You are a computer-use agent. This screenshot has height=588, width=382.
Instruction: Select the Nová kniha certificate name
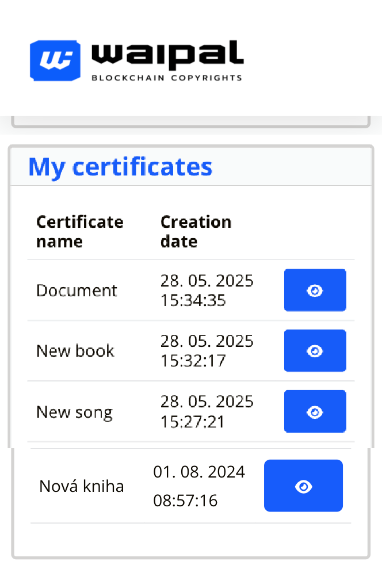coord(81,486)
